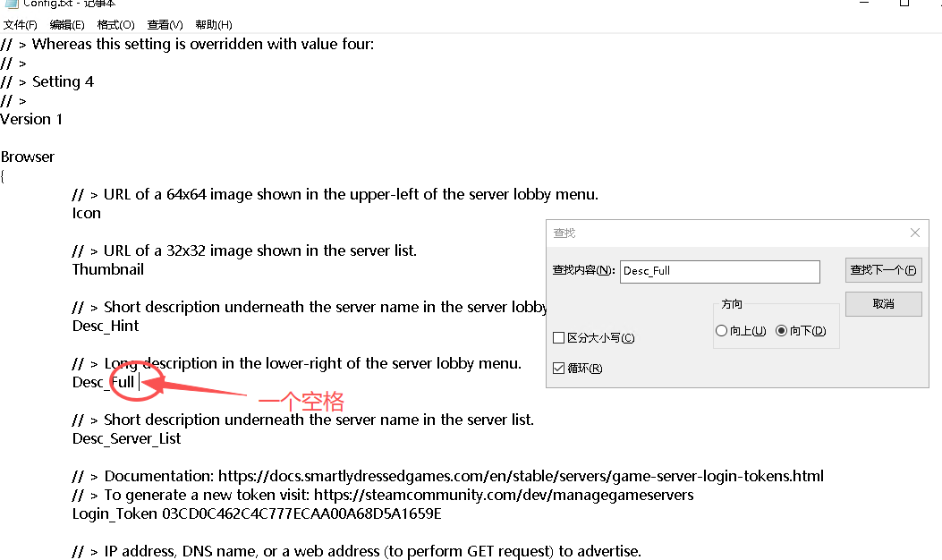Enable the 区分大小写 checkbox
Image resolution: width=942 pixels, height=560 pixels.
pyautogui.click(x=559, y=338)
